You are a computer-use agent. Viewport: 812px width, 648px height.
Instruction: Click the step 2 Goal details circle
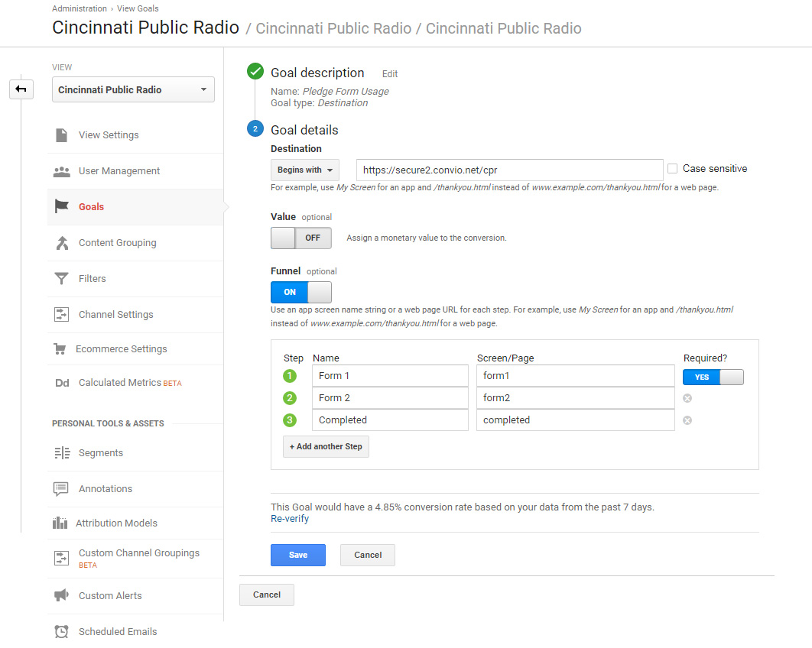pyautogui.click(x=255, y=129)
